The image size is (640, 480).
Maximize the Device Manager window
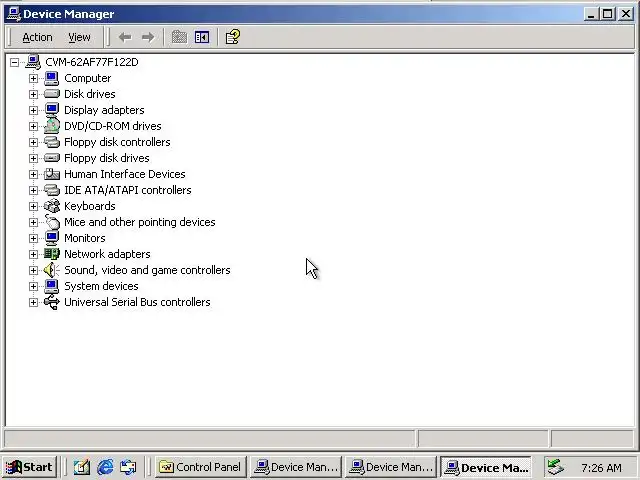[607, 14]
